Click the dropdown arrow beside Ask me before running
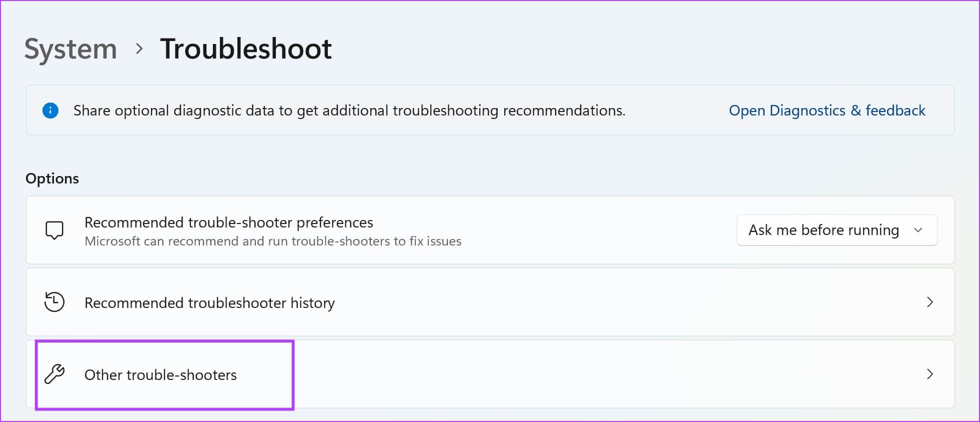Screen dimensions: 980x422 (x=918, y=230)
